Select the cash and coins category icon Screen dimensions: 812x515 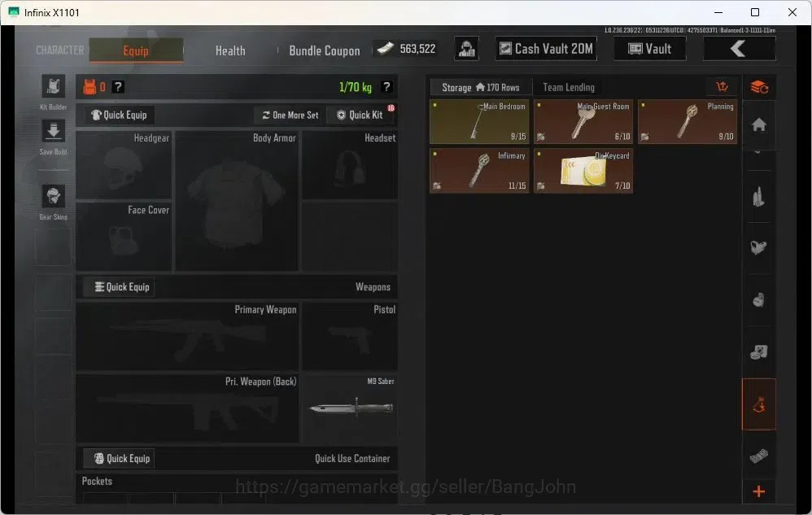[759, 352]
